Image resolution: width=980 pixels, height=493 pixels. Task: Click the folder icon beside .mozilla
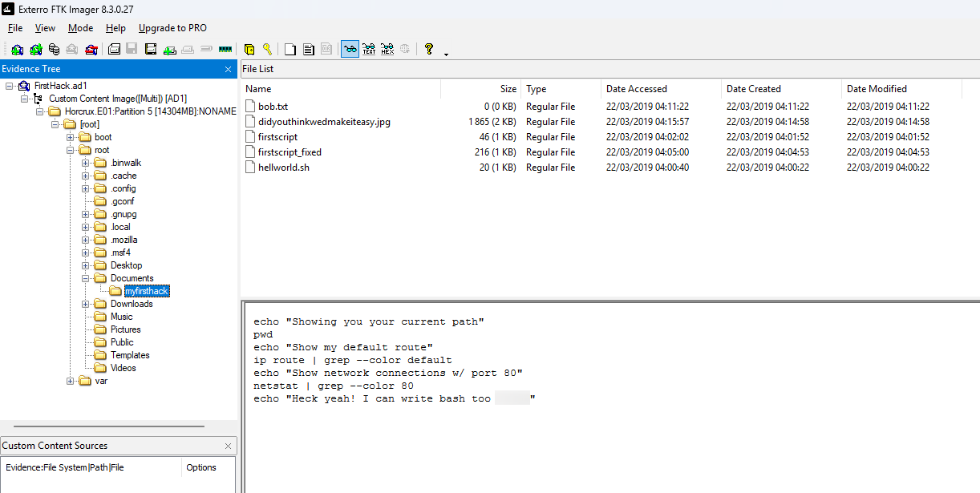pyautogui.click(x=100, y=240)
